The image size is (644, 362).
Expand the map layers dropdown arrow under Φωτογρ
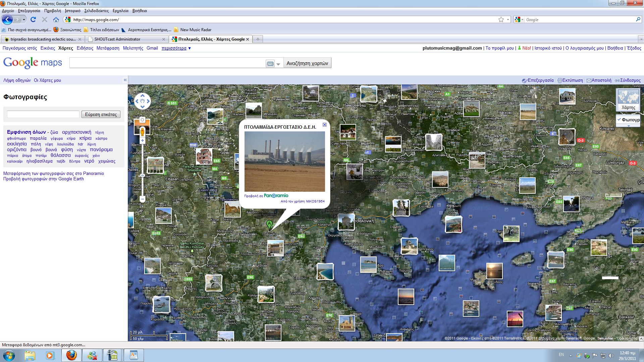click(629, 126)
